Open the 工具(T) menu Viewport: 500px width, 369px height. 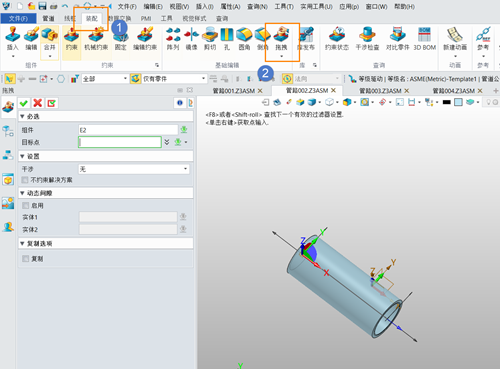tap(284, 6)
